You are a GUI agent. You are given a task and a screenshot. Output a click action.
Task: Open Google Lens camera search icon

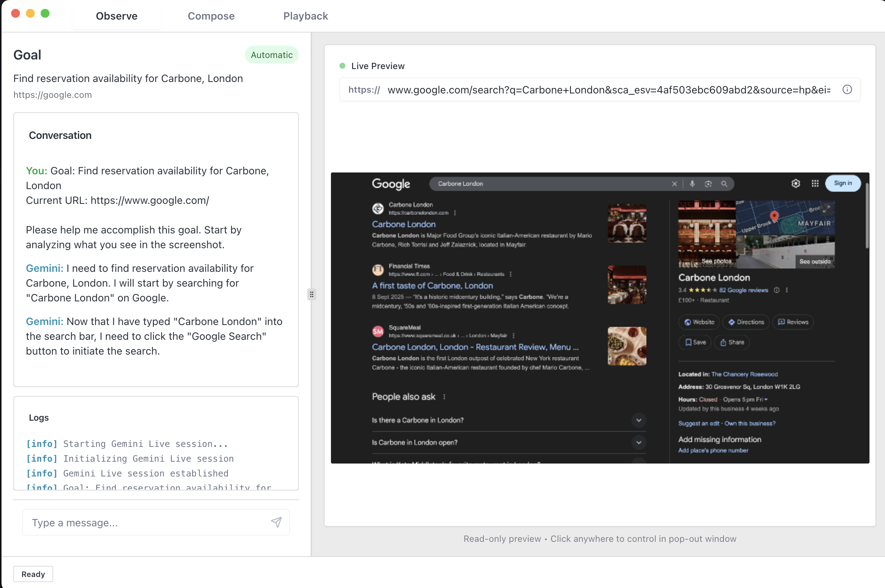coord(708,184)
